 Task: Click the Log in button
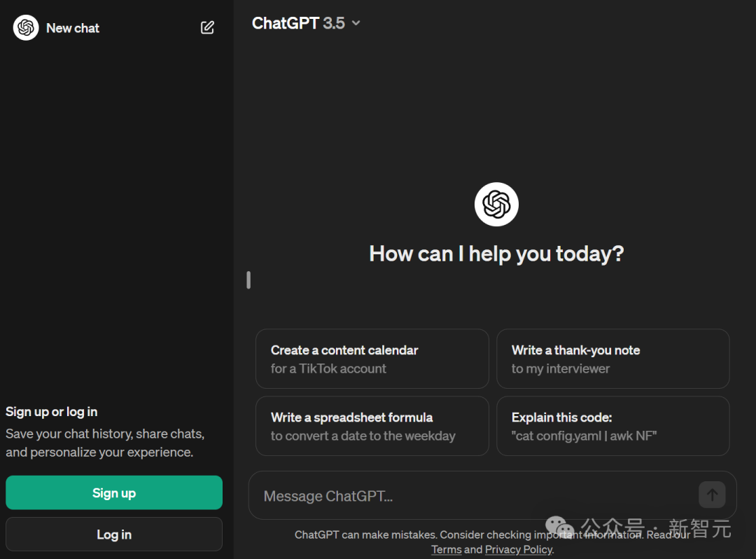(114, 534)
